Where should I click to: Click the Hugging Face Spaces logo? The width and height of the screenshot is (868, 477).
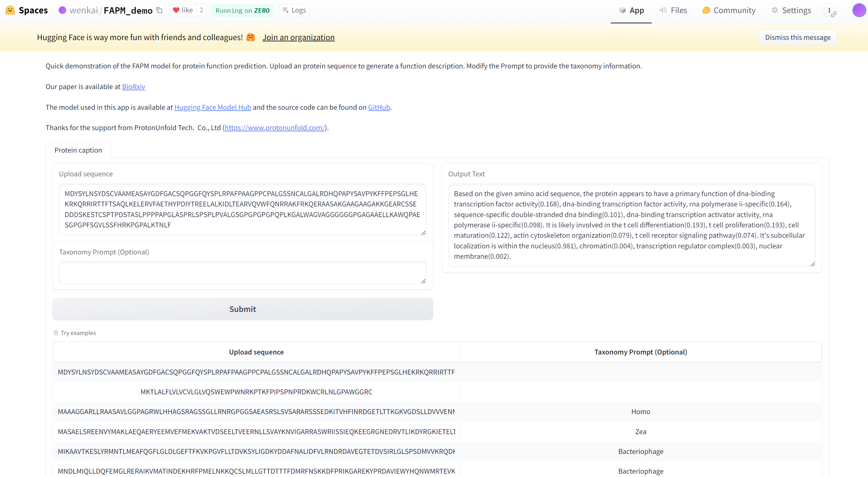pyautogui.click(x=10, y=10)
